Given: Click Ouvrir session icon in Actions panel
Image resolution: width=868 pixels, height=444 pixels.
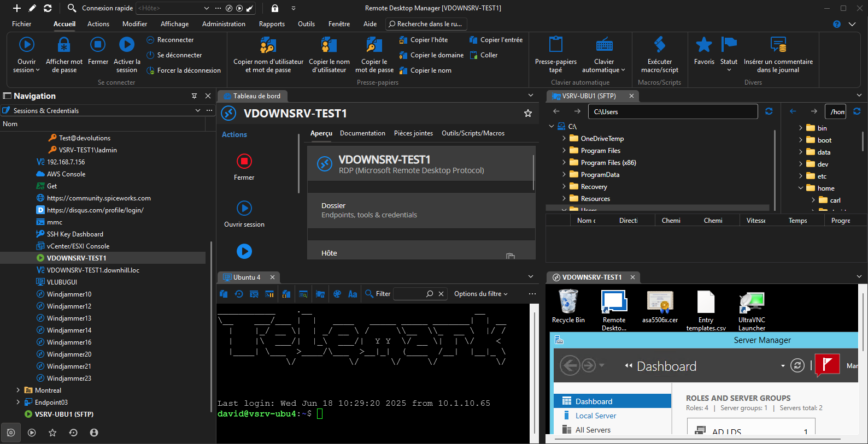Looking at the screenshot, I should [x=244, y=208].
